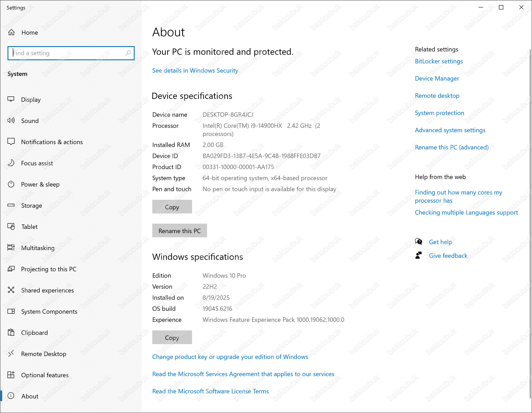Click the search magnifier icon
This screenshot has width=532, height=413.
pyautogui.click(x=128, y=53)
